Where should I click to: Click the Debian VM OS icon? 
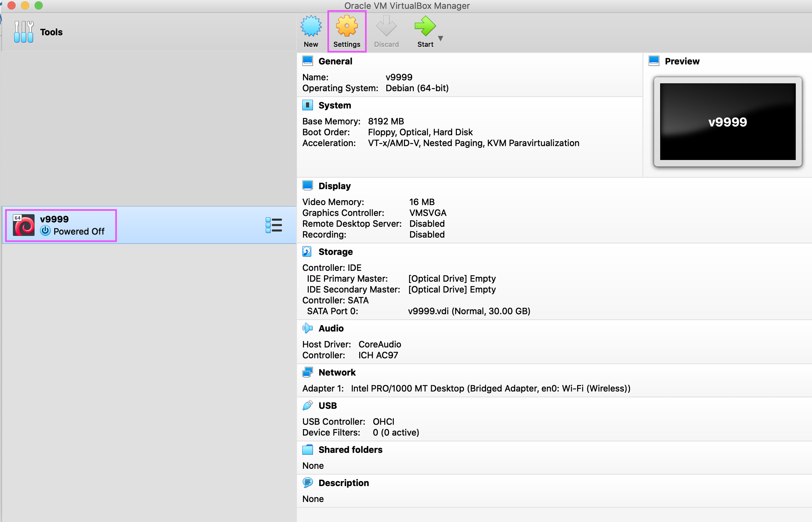coord(24,225)
